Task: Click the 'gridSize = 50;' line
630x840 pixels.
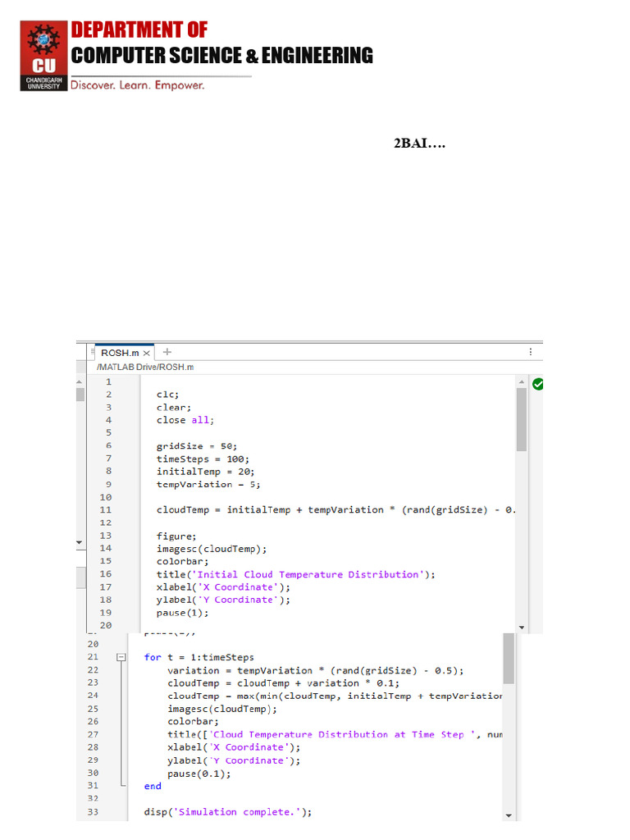Action: tap(197, 446)
